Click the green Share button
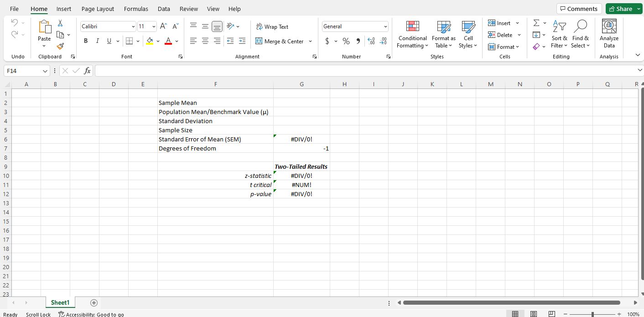The image size is (644, 317). [x=623, y=8]
